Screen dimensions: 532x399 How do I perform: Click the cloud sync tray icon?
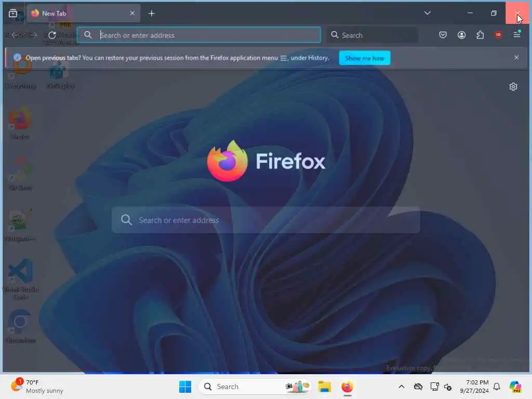[418, 387]
